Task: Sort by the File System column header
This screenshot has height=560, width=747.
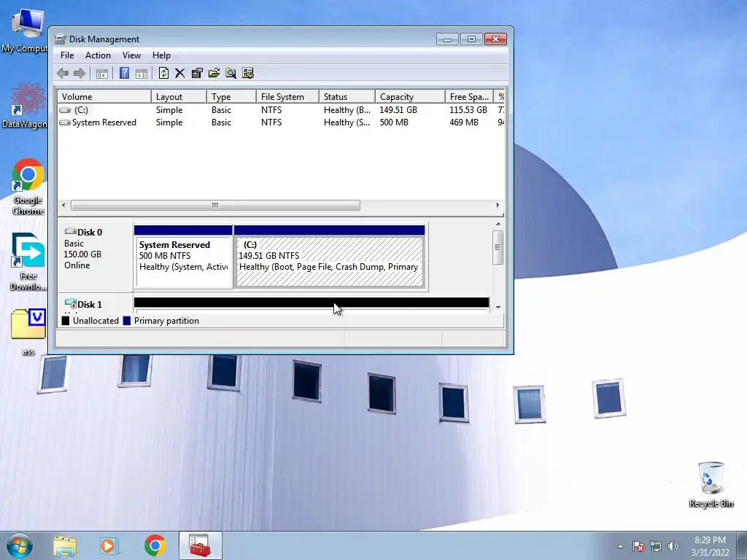Action: [x=287, y=97]
